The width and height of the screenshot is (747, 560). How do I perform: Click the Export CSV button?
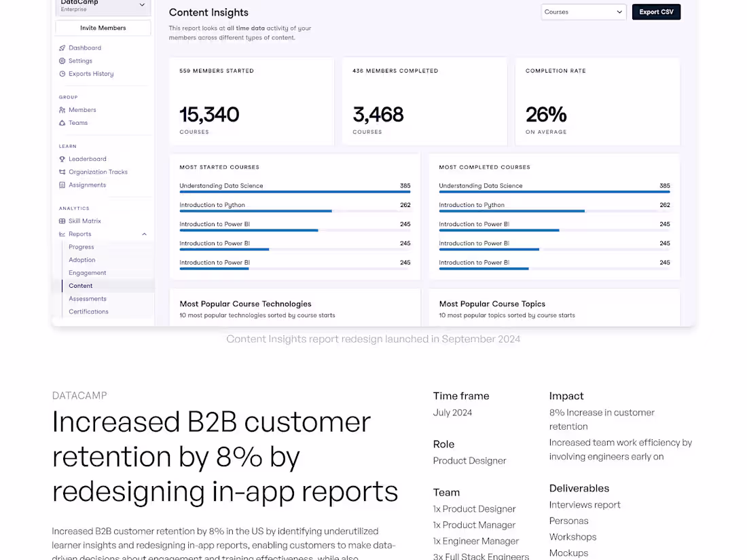[x=656, y=12]
